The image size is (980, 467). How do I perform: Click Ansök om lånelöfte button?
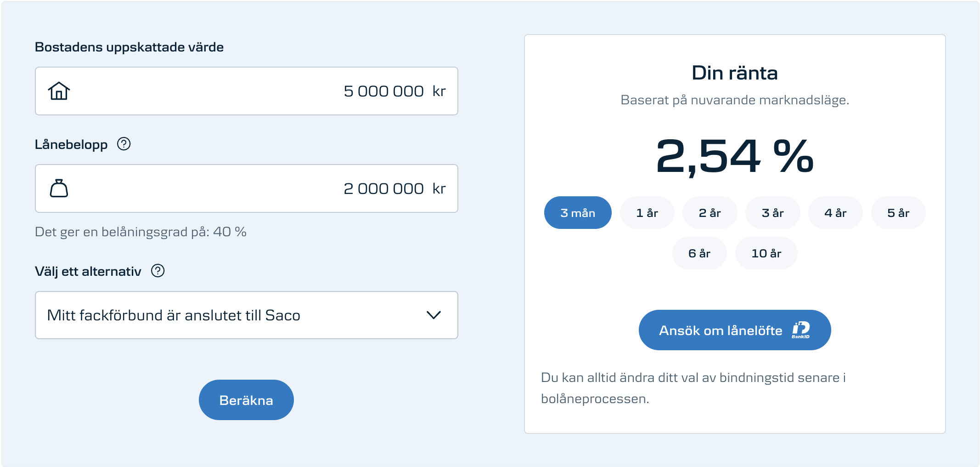[721, 330]
